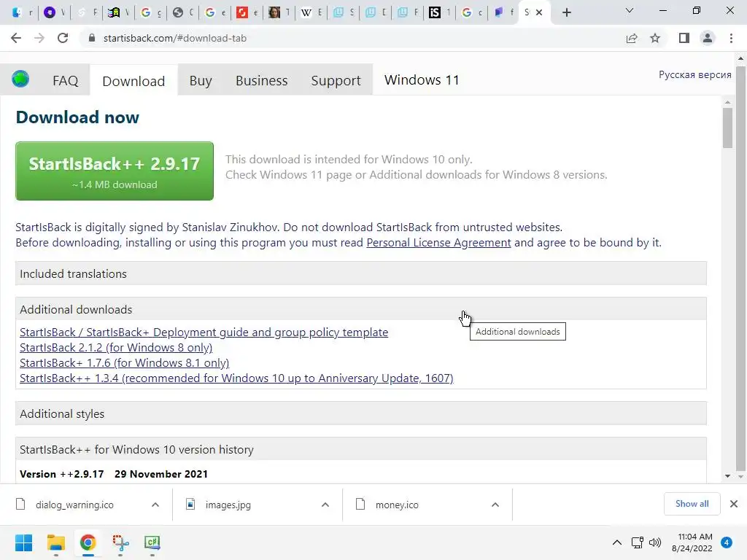This screenshot has height=560, width=747.
Task: Switch to the purple circle favicon tab
Action: pyautogui.click(x=49, y=12)
